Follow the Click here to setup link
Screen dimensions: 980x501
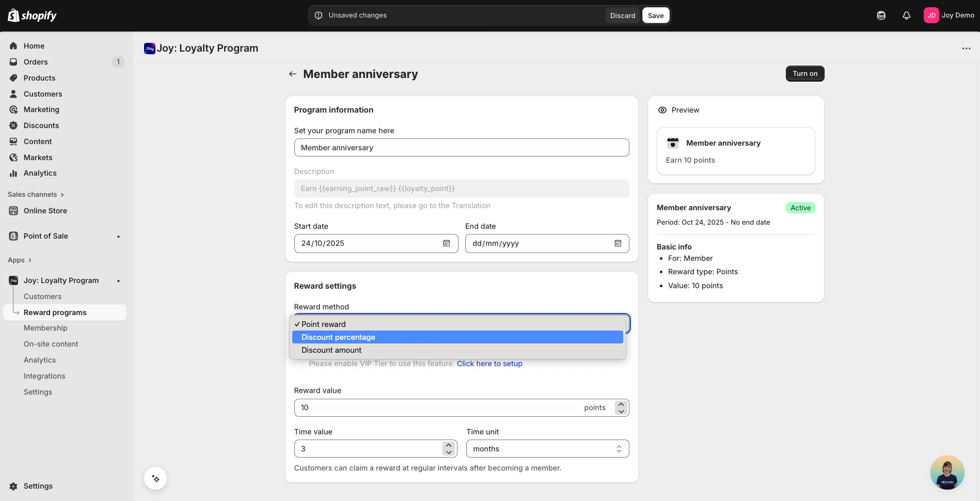[489, 364]
